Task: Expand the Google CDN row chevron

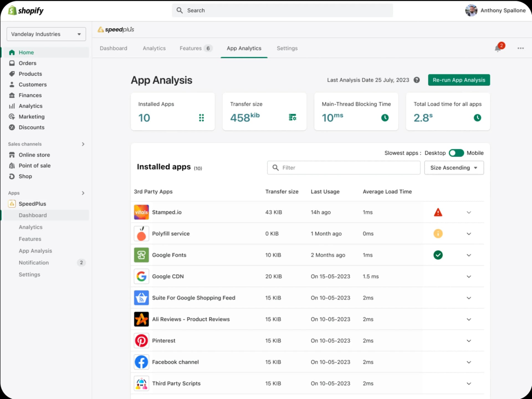Action: point(469,277)
